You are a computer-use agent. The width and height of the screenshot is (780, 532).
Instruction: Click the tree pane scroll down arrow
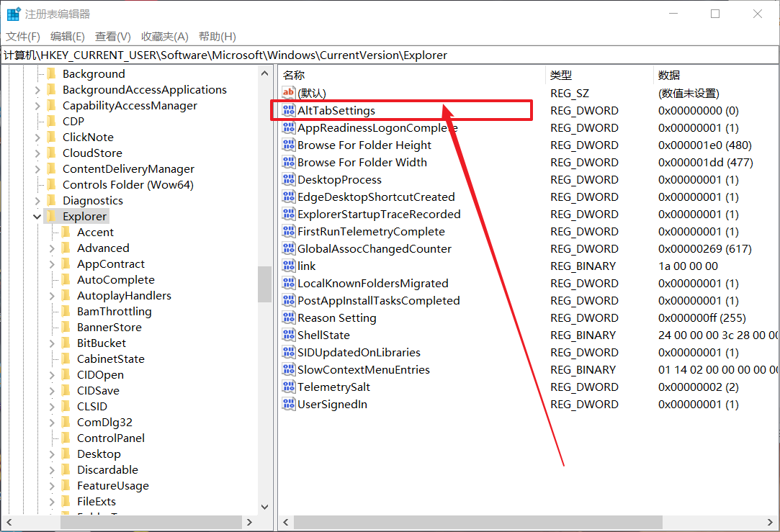pyautogui.click(x=264, y=507)
